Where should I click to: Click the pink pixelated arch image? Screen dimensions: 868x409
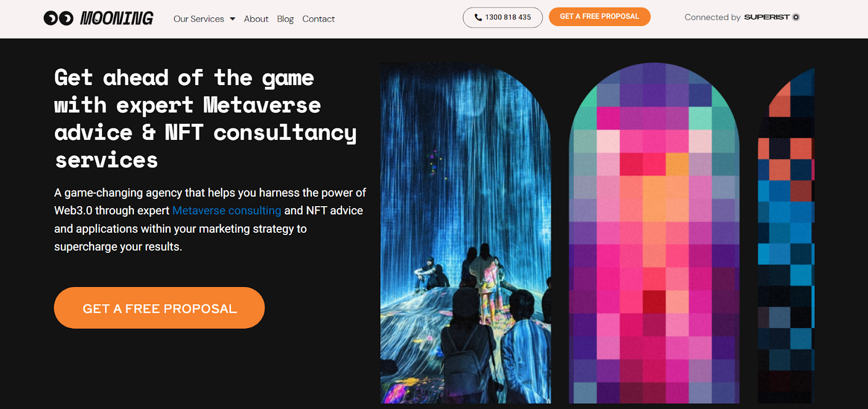(x=654, y=233)
